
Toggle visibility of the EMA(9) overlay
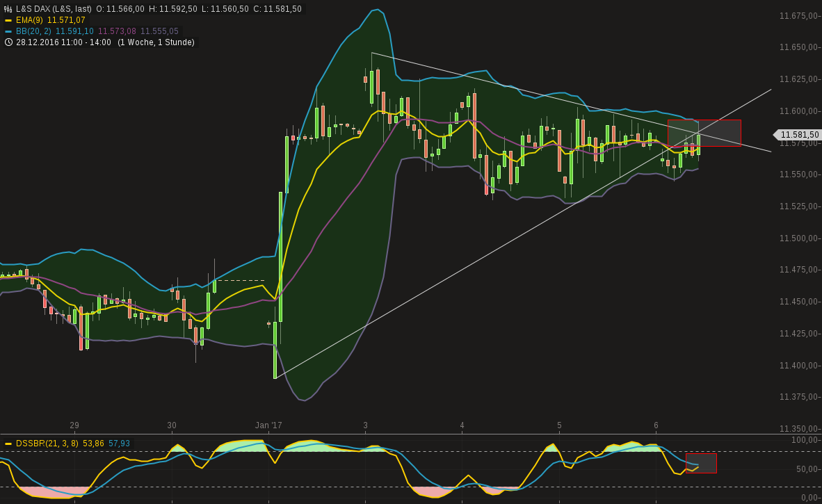click(29, 20)
